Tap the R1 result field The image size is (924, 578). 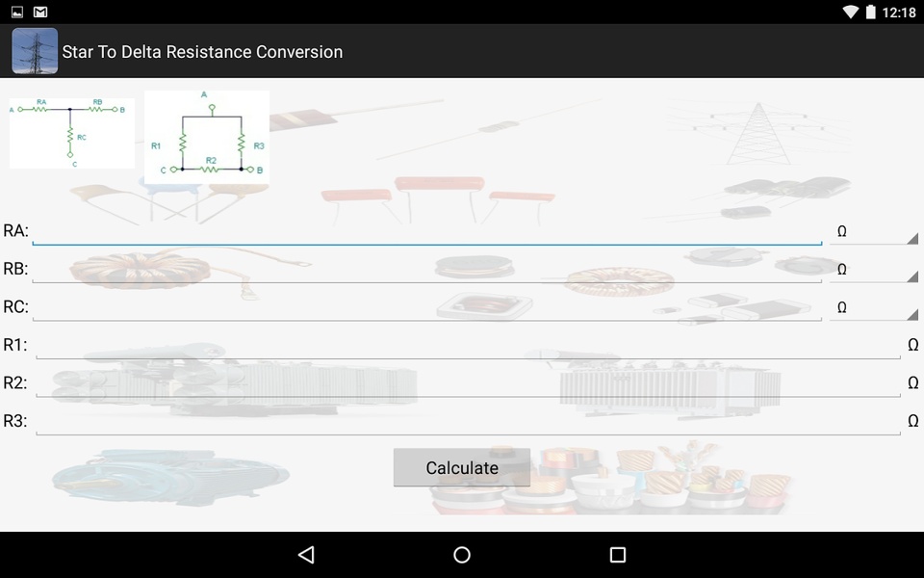click(x=469, y=345)
